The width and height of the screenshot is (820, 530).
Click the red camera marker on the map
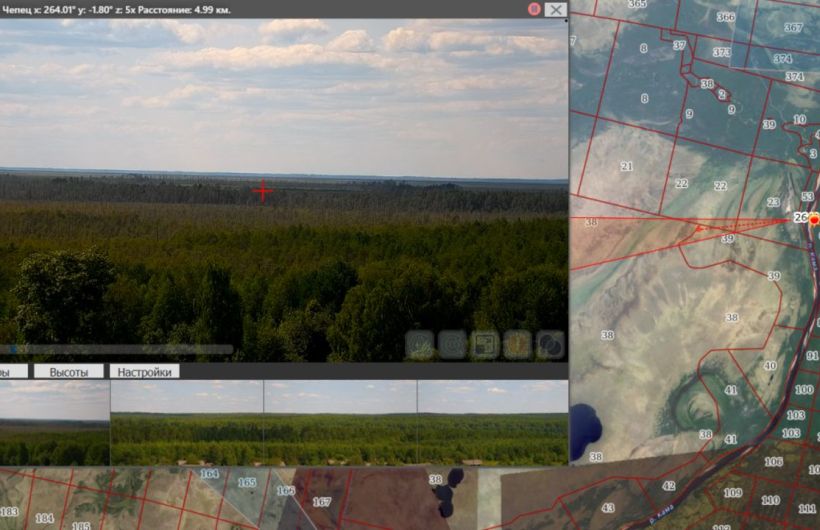[x=814, y=220]
